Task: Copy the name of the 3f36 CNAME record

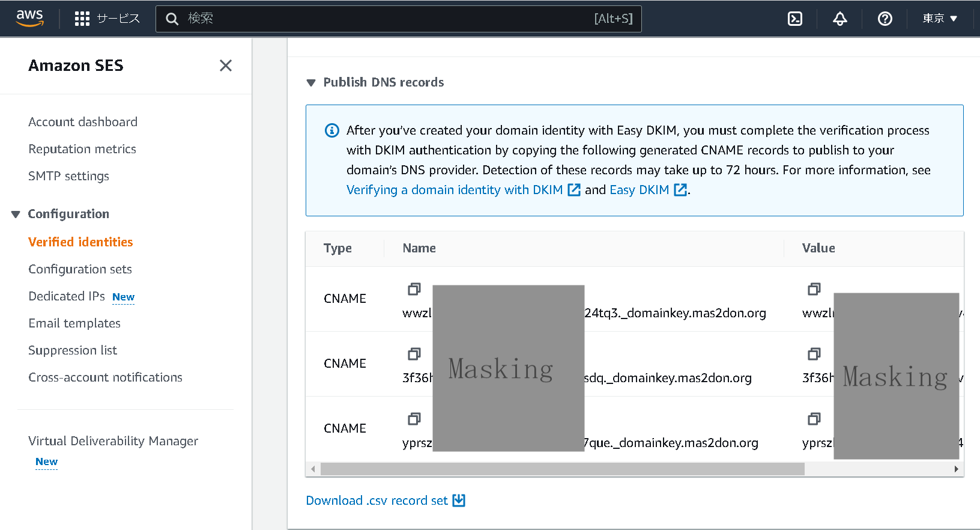Action: (414, 354)
